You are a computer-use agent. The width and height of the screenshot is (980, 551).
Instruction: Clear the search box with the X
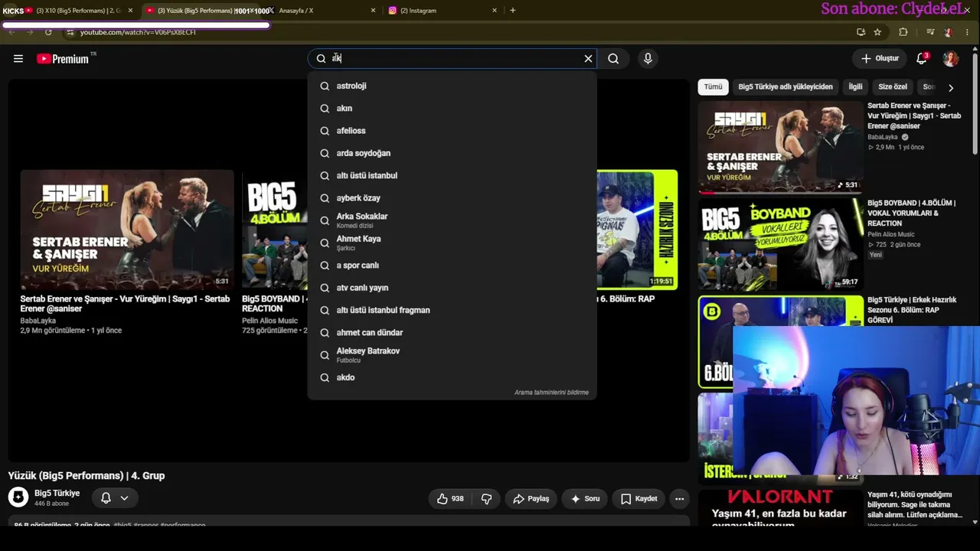[x=588, y=59]
